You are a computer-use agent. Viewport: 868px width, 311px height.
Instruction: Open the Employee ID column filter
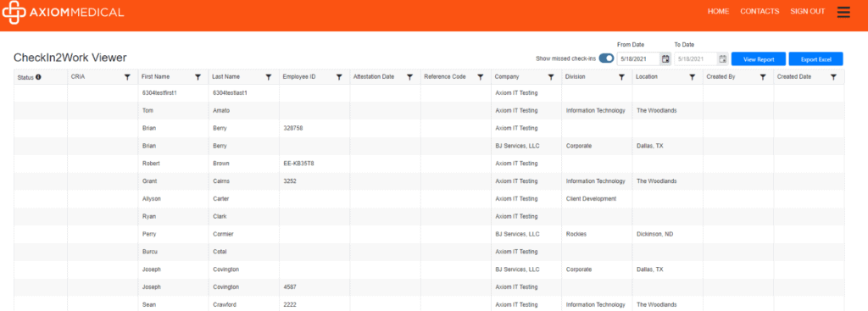(x=339, y=77)
